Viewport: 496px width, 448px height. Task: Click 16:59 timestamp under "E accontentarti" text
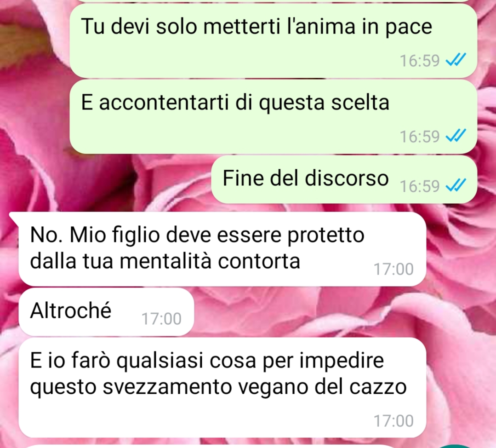pos(419,137)
